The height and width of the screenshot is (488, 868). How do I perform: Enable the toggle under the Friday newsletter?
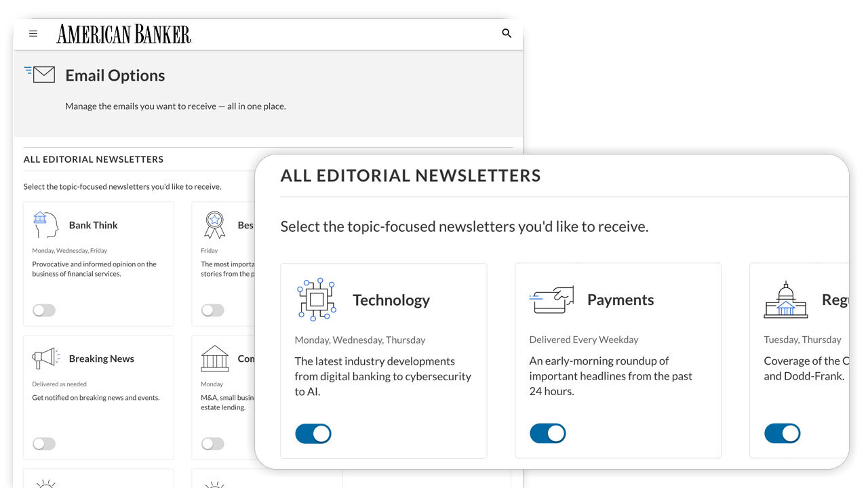pyautogui.click(x=212, y=310)
